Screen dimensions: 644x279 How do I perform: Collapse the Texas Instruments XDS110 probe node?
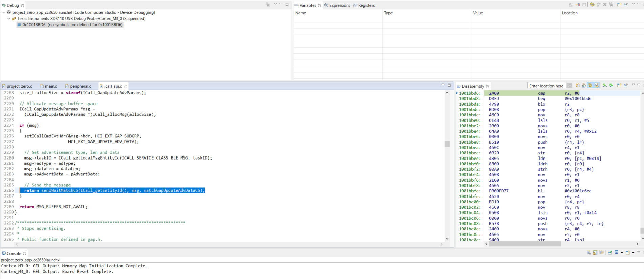coord(8,19)
